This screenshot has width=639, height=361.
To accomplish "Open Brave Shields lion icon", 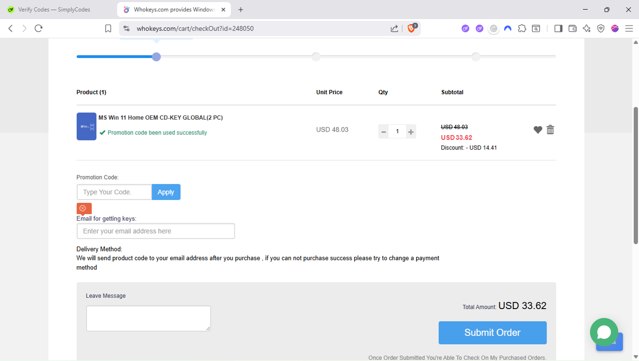I will (x=412, y=28).
